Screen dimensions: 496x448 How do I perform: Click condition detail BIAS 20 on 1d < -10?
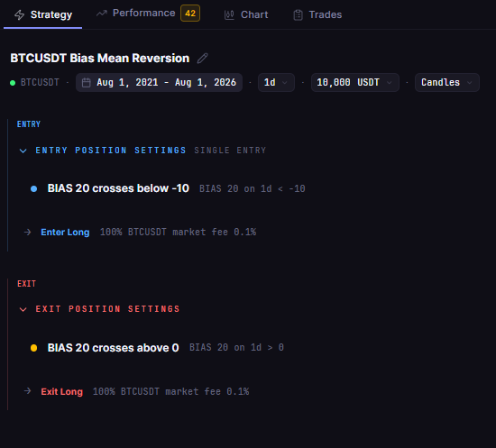click(x=253, y=188)
